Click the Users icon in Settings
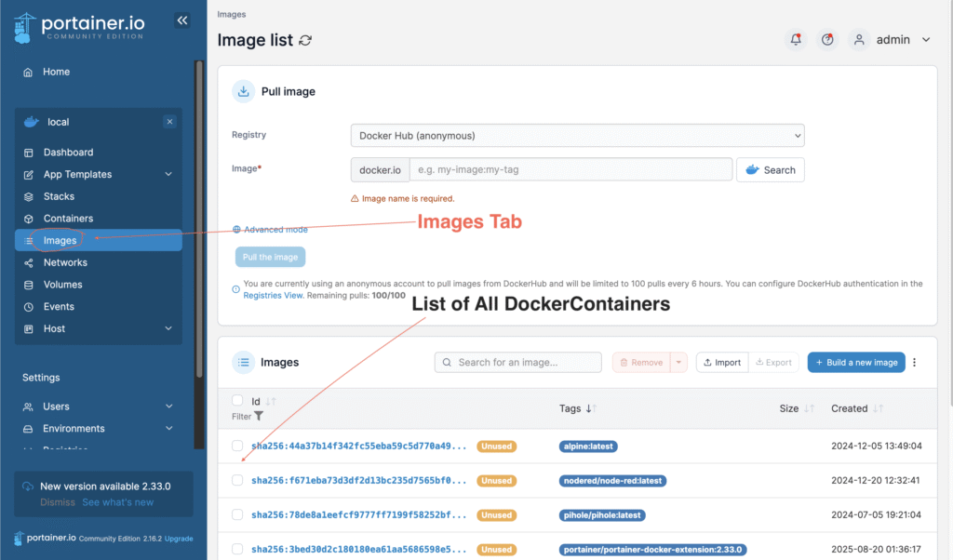953x560 pixels. pyautogui.click(x=28, y=407)
